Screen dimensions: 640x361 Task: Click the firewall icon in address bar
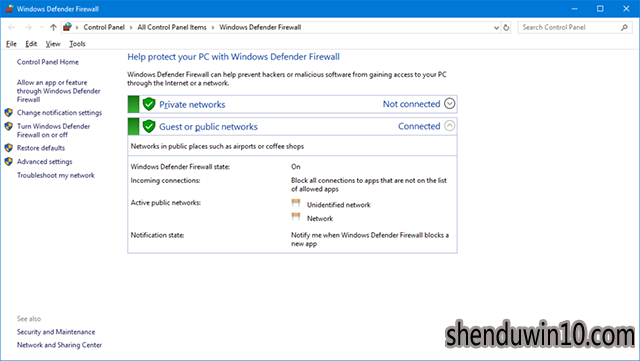(x=67, y=27)
